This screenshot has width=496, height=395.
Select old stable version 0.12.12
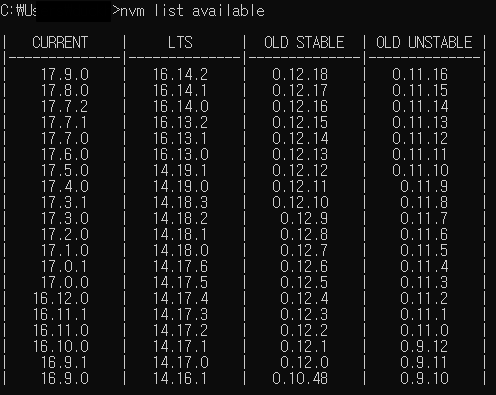[300, 170]
